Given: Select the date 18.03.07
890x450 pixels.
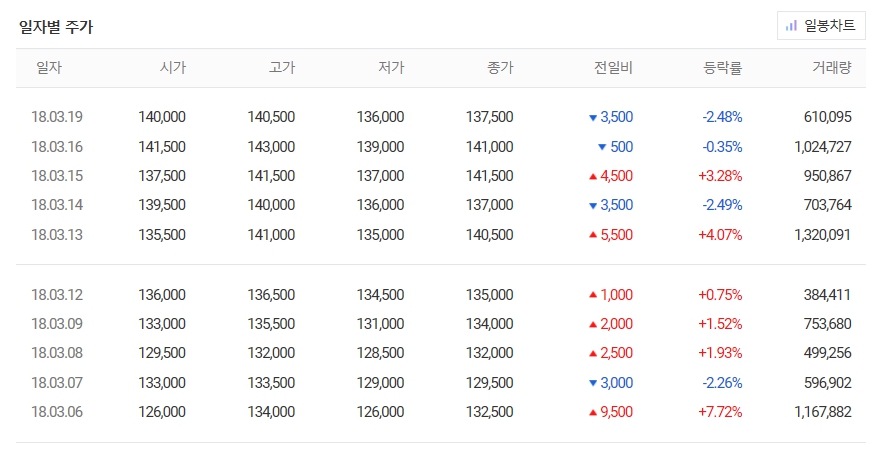Looking at the screenshot, I should [x=57, y=383].
